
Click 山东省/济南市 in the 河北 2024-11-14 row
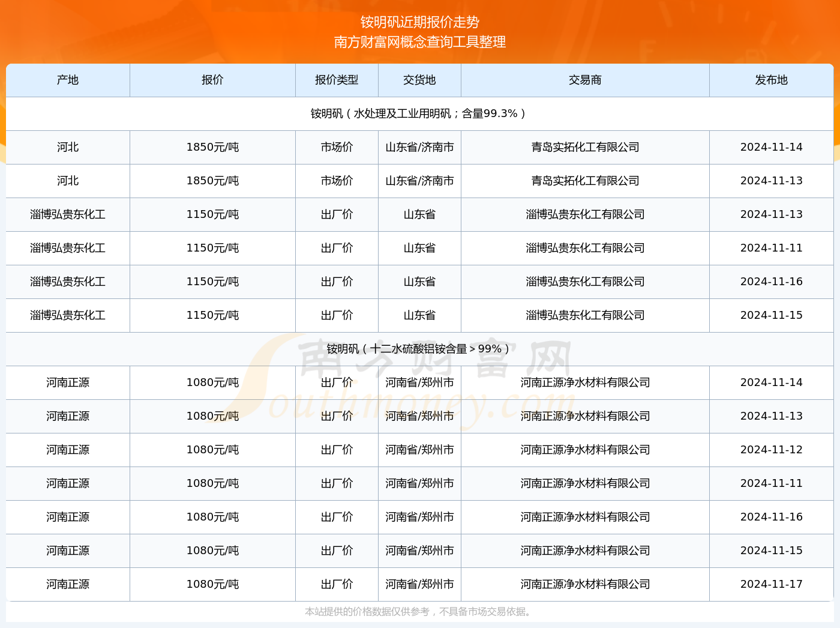[419, 147]
